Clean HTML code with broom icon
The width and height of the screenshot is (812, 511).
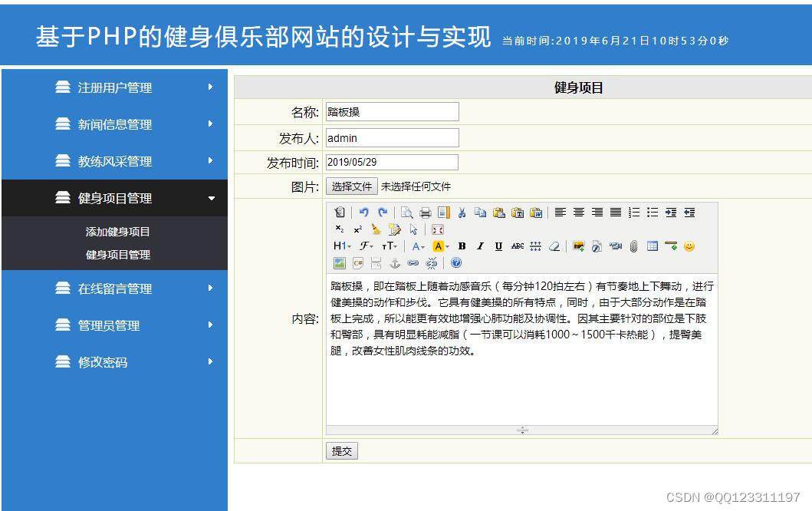(376, 229)
